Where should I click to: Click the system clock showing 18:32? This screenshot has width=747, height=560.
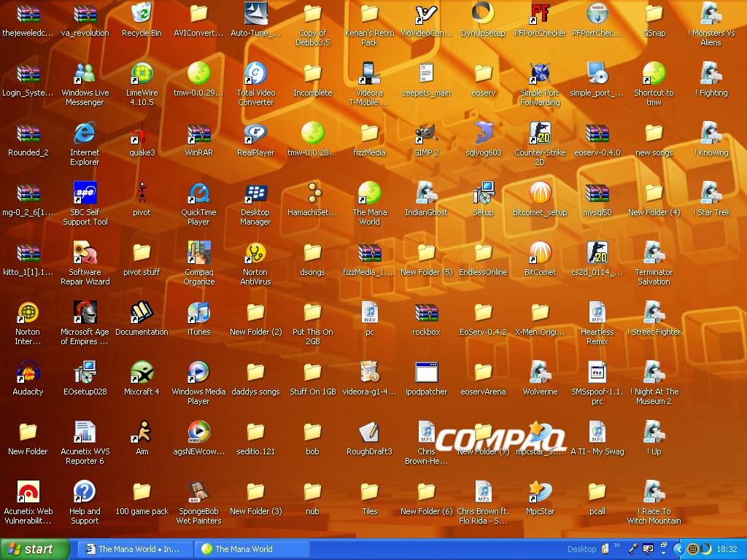point(727,549)
